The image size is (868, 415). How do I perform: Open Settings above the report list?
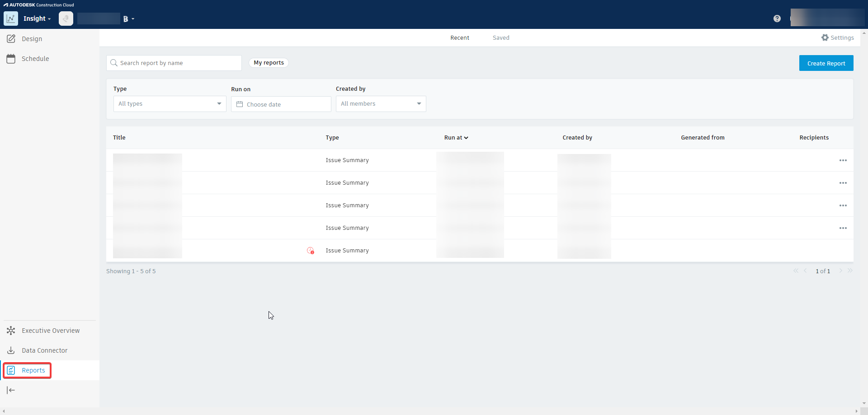(x=838, y=37)
